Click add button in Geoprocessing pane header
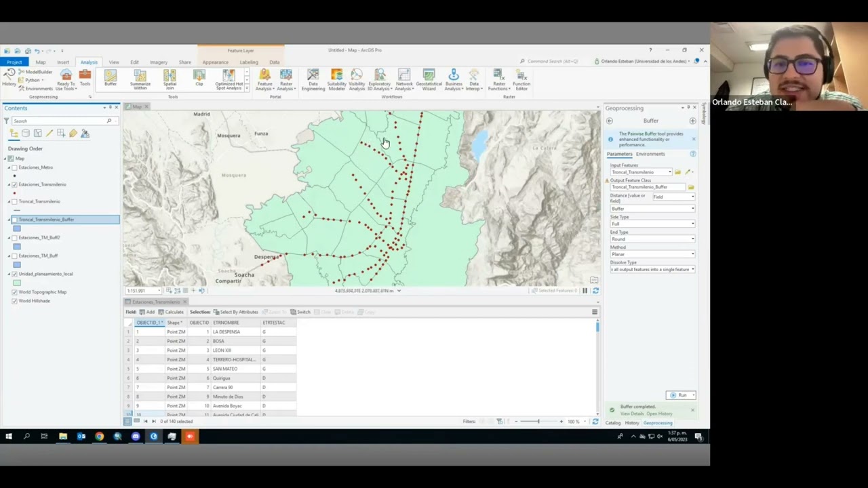 coord(692,121)
